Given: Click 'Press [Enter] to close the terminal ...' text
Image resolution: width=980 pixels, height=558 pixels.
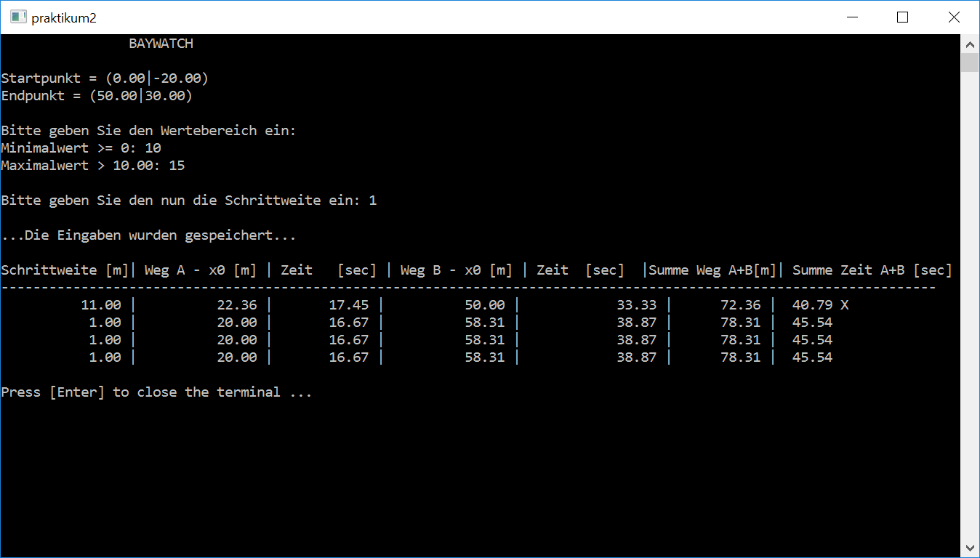Looking at the screenshot, I should tap(156, 392).
